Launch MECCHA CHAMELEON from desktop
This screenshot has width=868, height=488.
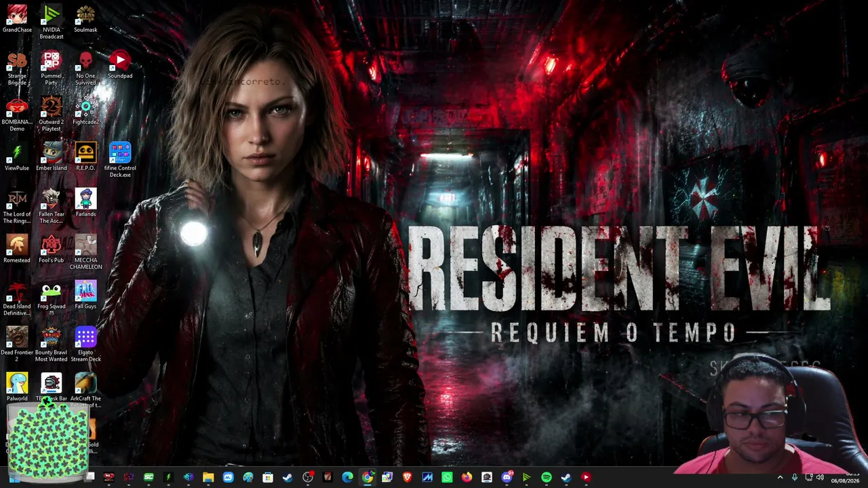pyautogui.click(x=85, y=253)
